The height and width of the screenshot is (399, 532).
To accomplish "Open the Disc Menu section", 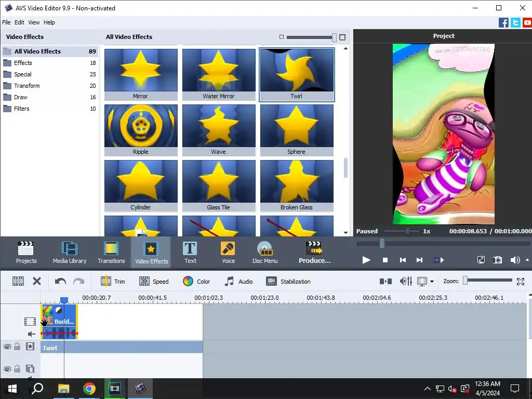I will [265, 252].
